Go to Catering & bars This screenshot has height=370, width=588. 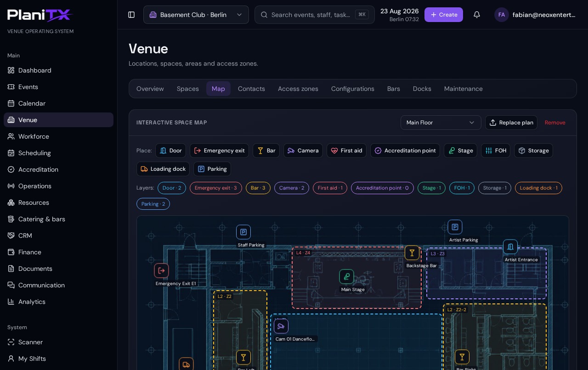(x=58, y=219)
